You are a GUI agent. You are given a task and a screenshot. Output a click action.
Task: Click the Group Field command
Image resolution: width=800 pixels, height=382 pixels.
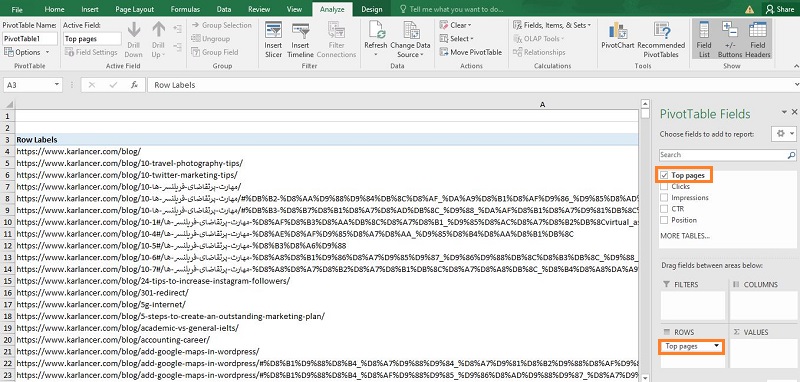point(215,52)
